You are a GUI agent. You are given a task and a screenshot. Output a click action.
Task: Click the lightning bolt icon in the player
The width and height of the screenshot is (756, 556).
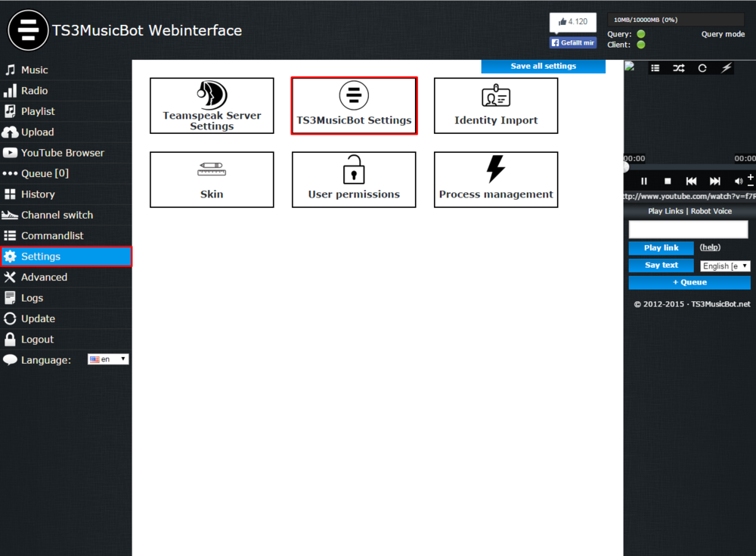click(x=727, y=68)
